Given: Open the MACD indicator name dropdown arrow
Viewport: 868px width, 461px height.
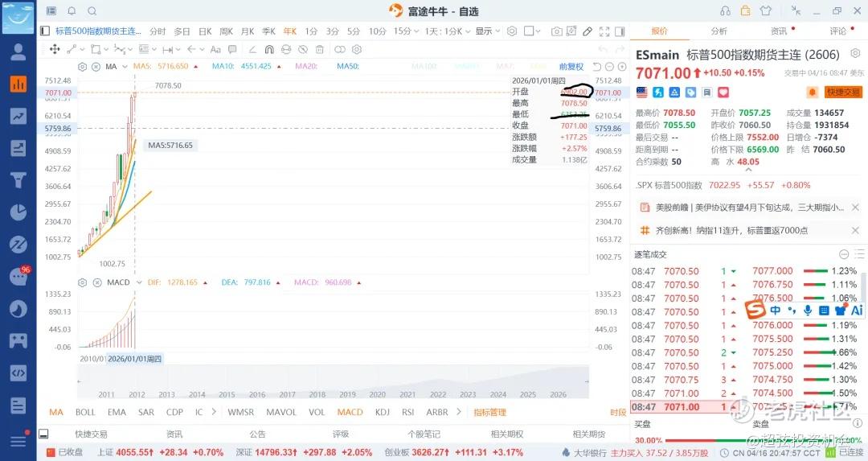Looking at the screenshot, I should coord(139,282).
